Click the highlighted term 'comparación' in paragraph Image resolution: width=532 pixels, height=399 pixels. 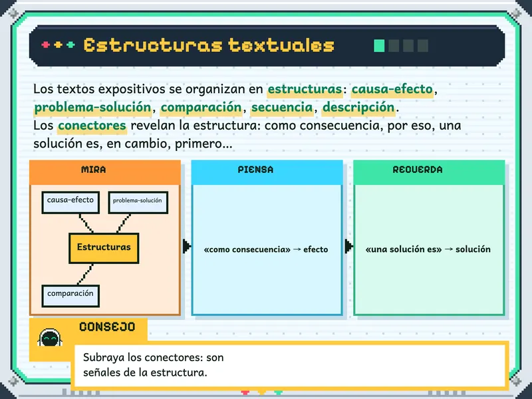click(x=201, y=108)
